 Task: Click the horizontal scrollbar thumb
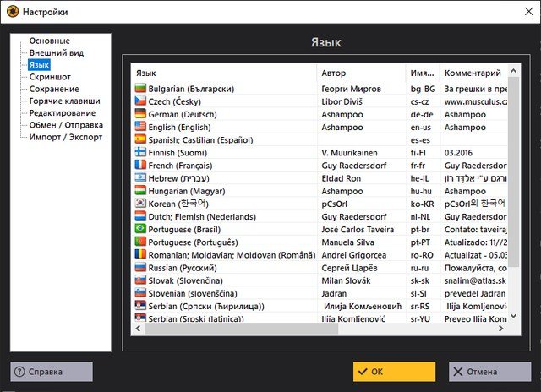pyautogui.click(x=241, y=329)
